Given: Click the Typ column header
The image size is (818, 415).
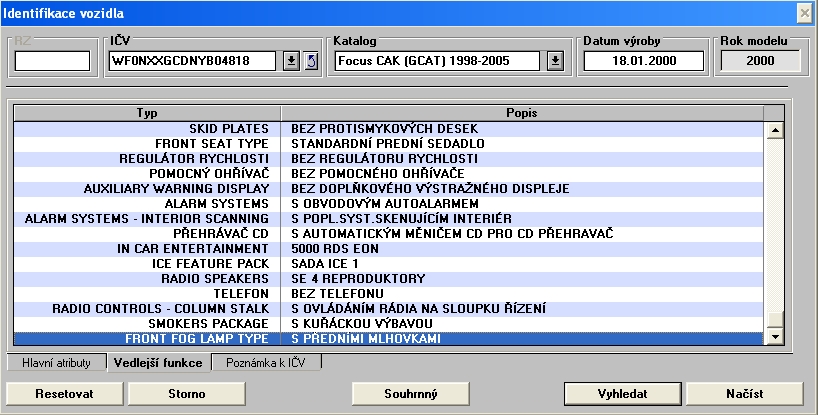Looking at the screenshot, I should tap(147, 113).
